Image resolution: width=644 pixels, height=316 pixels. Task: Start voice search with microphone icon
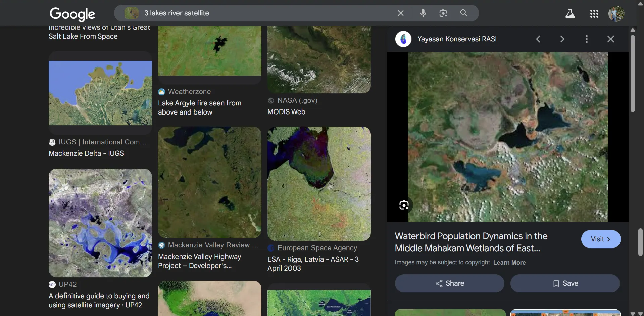pos(423,13)
